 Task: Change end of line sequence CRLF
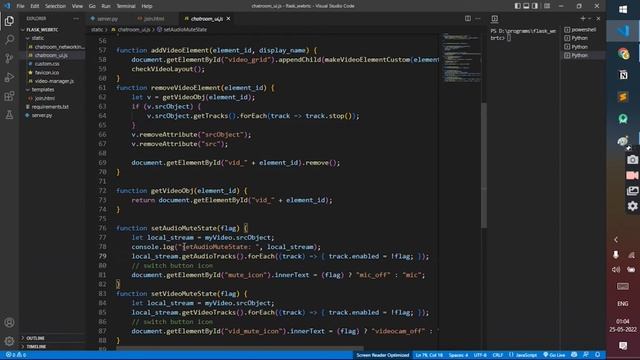(498, 355)
